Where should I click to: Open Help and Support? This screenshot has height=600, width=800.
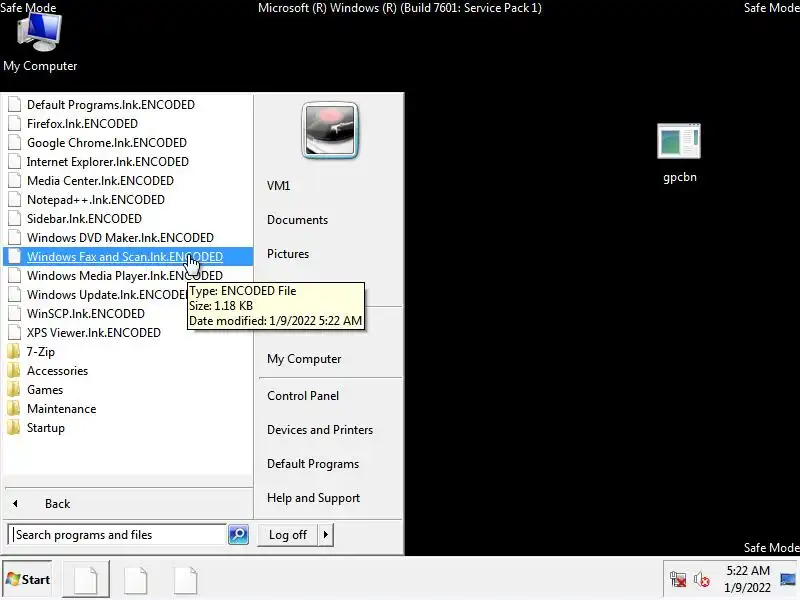(x=313, y=498)
